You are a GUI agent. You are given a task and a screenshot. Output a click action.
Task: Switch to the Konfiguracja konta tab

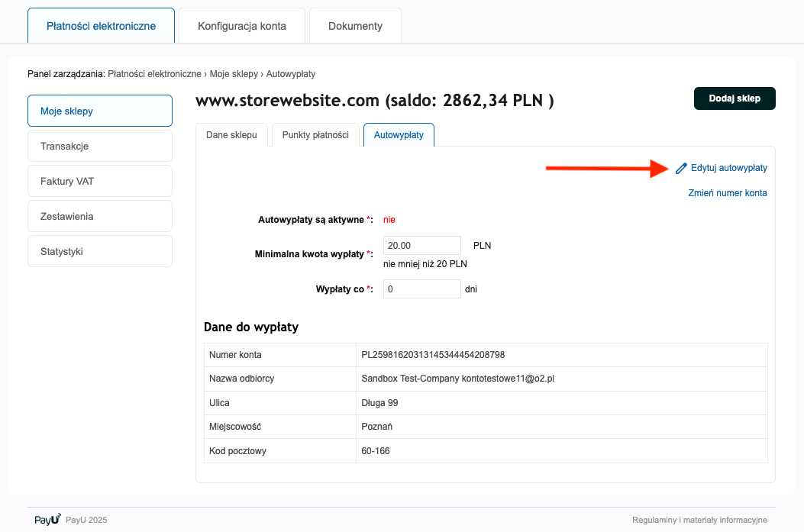[x=241, y=26]
